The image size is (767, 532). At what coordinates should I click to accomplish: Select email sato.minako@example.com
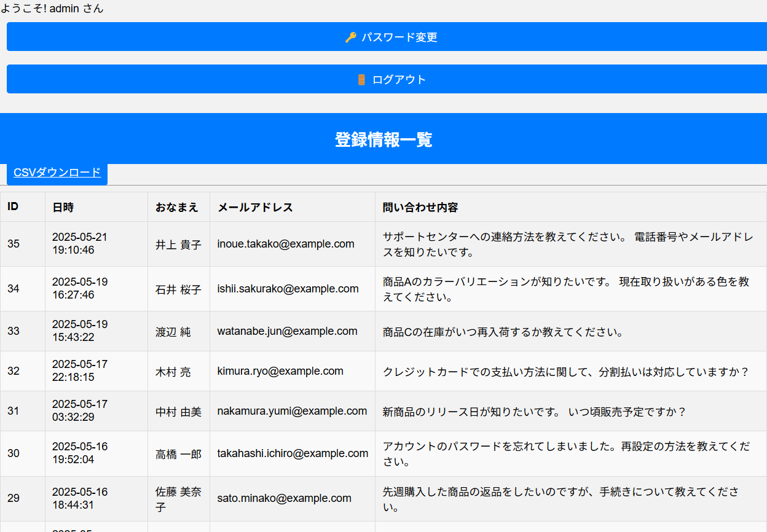[x=284, y=498]
